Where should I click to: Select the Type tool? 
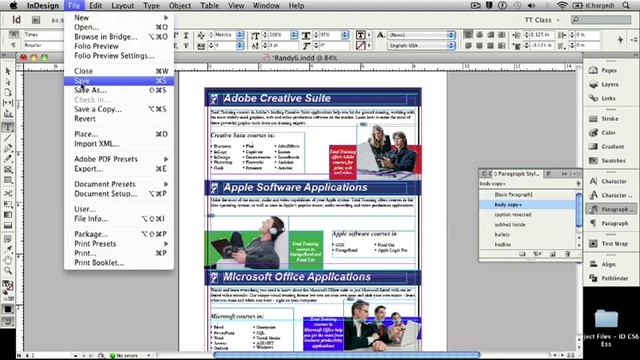point(8,127)
